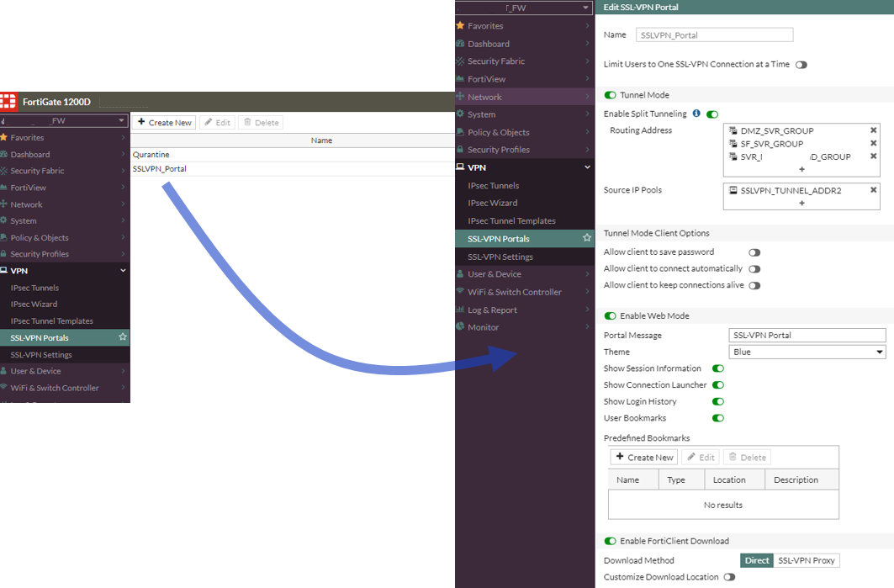Add an entry with the Routing Address plus
The height and width of the screenshot is (588, 894).
[801, 169]
